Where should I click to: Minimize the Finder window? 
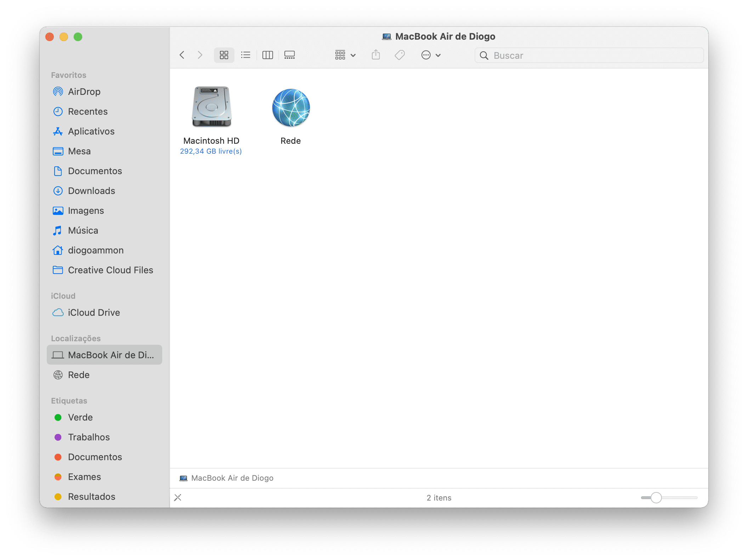click(64, 37)
